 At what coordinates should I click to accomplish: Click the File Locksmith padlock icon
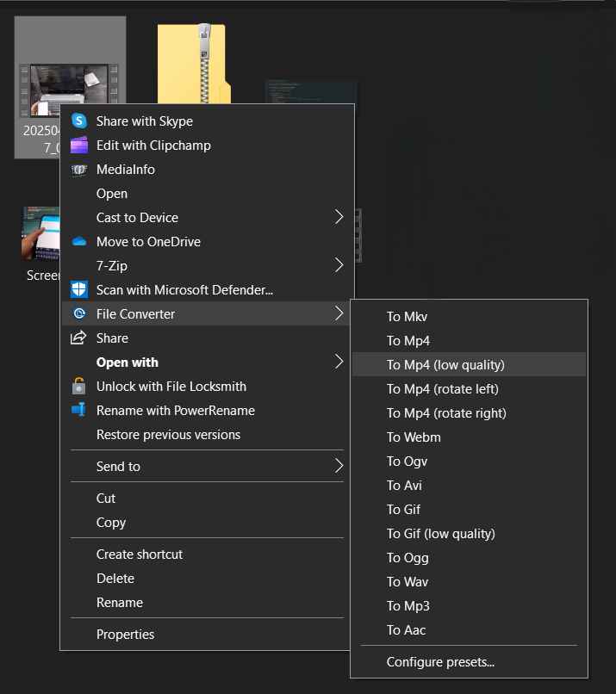(78, 386)
